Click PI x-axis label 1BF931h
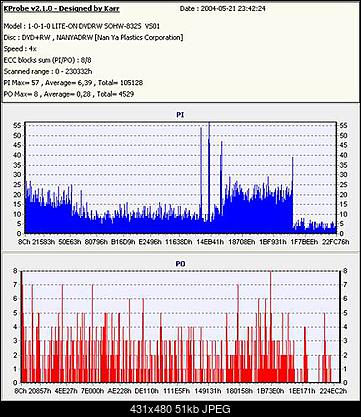The image size is (361, 417). point(273,242)
